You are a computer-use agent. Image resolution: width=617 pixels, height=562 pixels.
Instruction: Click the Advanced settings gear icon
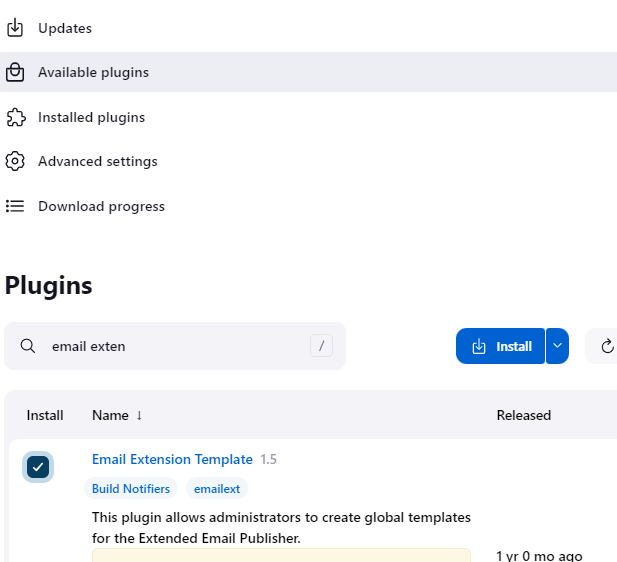tap(15, 161)
